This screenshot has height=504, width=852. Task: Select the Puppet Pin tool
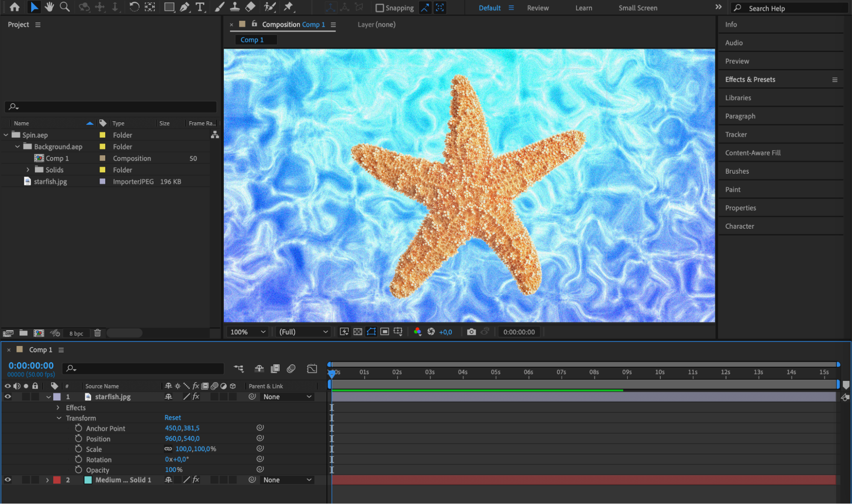click(289, 7)
